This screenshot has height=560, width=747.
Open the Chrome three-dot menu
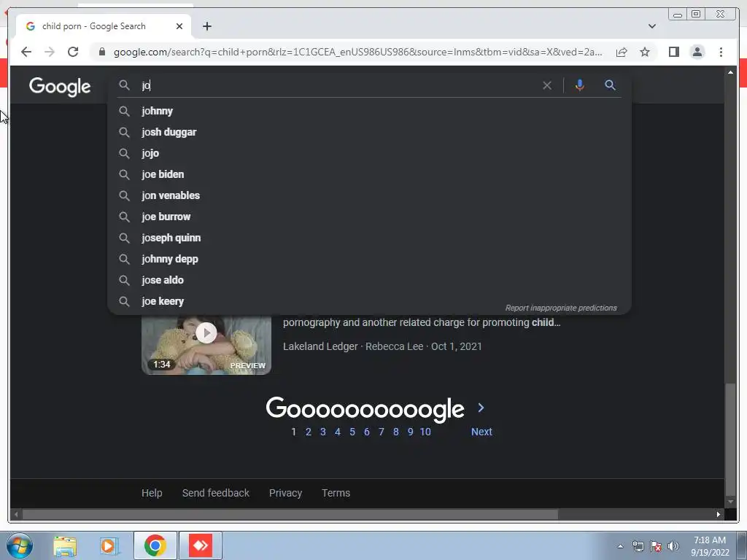pos(721,52)
